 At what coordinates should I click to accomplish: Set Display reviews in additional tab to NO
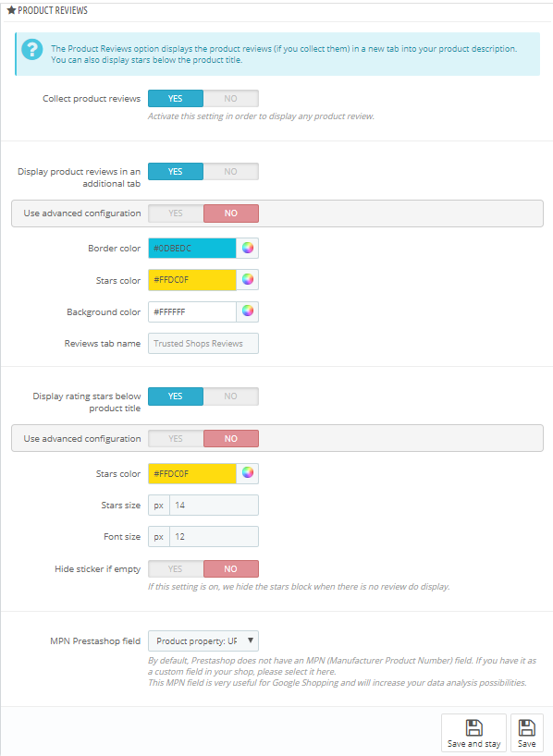[230, 172]
